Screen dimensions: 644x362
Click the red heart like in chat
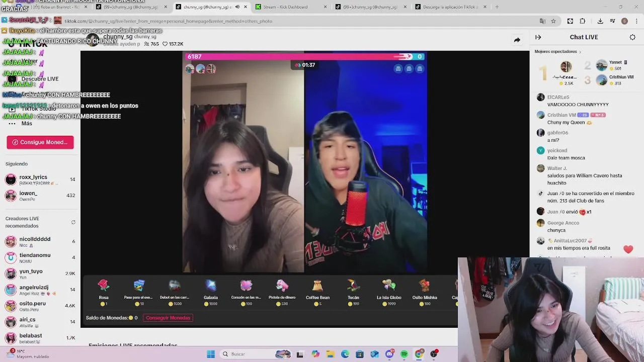click(x=628, y=249)
